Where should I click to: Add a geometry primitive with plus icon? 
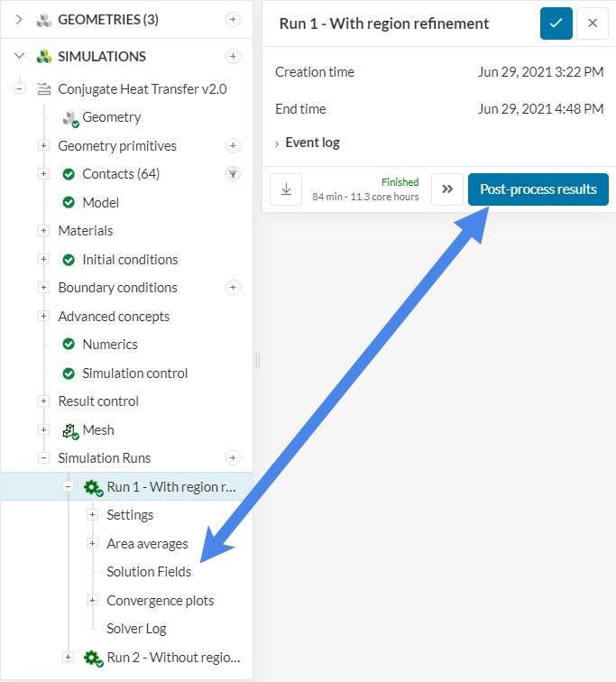tap(233, 146)
